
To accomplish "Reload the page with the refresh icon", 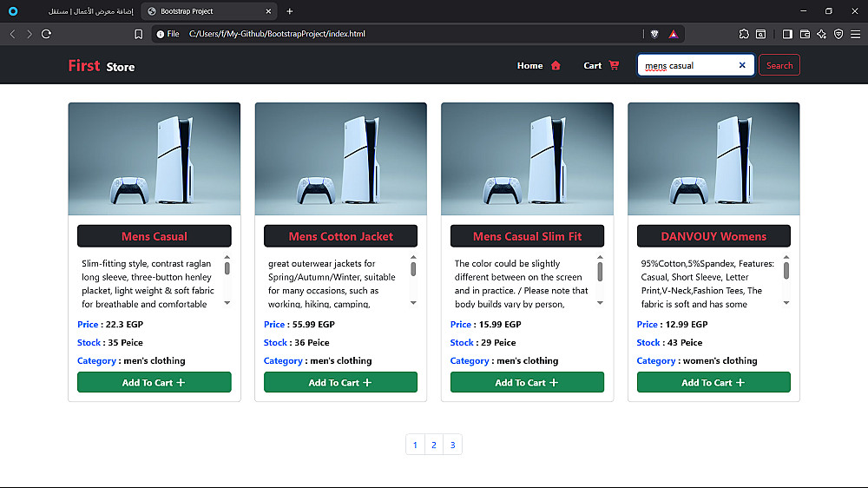I will coord(47,34).
